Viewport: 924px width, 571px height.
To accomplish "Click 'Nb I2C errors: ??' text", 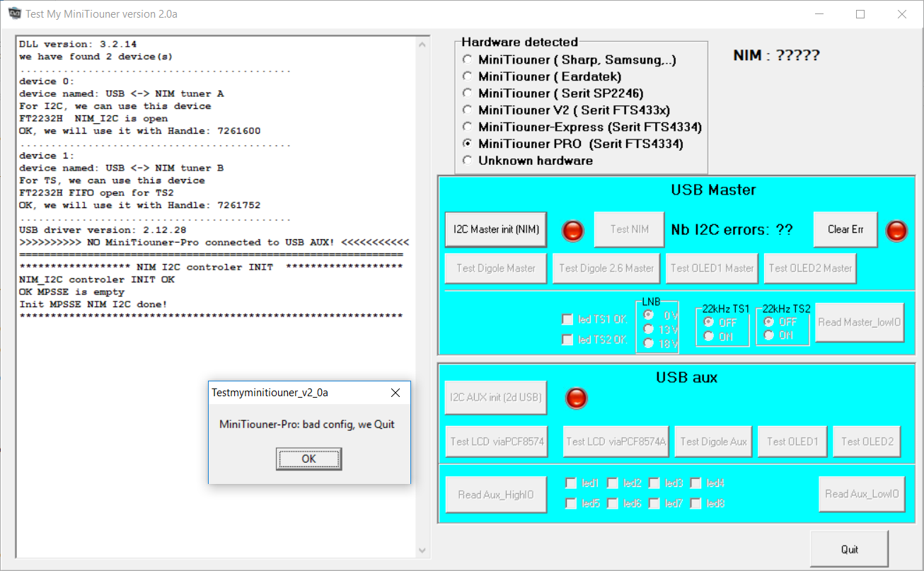I will point(732,229).
